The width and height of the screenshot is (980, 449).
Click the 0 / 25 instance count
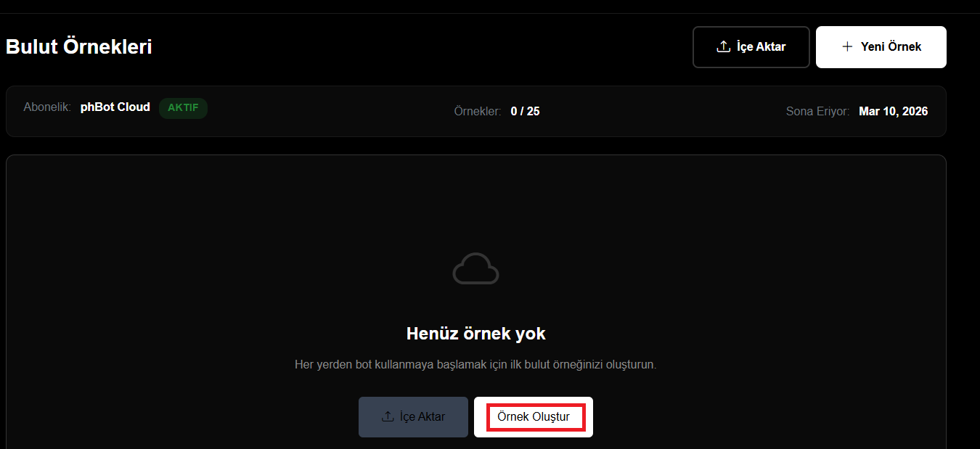point(525,112)
